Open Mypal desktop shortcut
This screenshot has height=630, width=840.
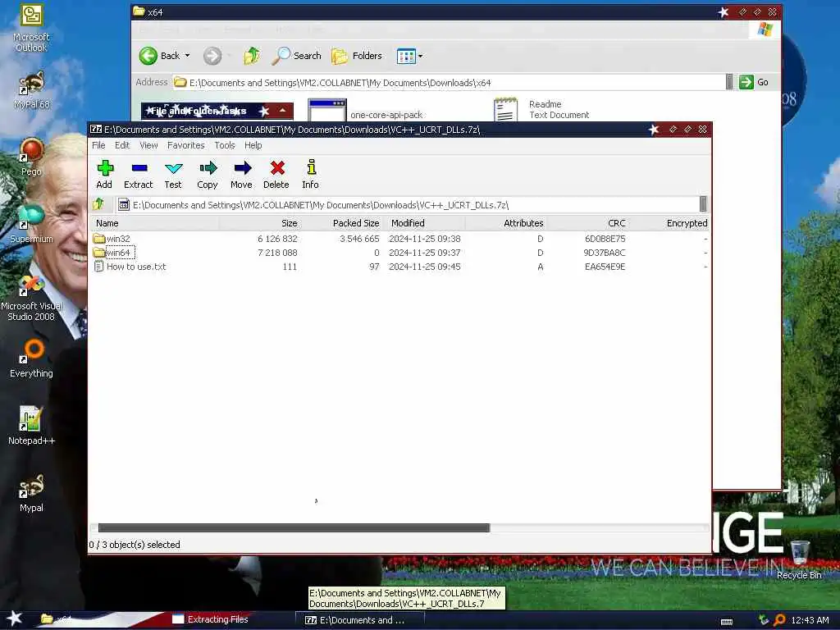[x=32, y=493]
